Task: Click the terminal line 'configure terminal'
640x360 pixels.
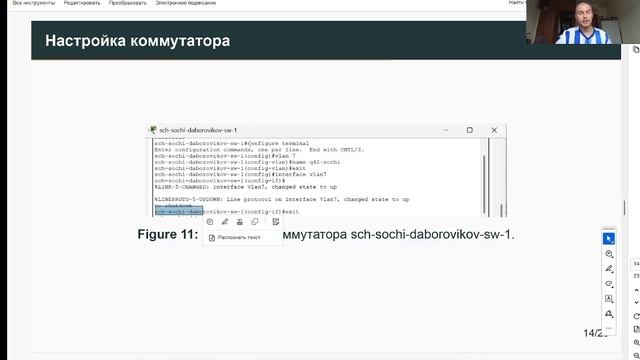Action: 278,144
